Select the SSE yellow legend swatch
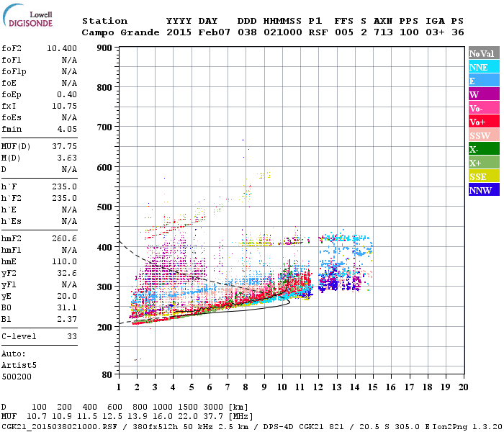 (x=484, y=176)
